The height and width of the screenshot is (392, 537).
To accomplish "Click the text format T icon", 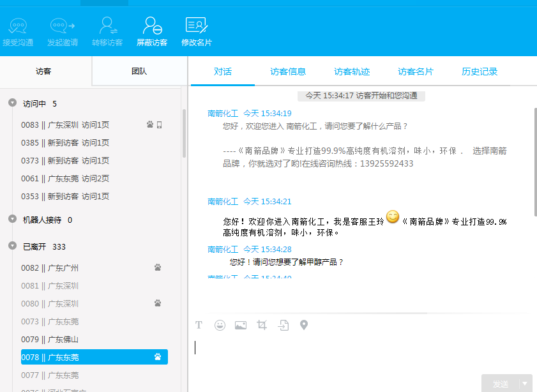I will click(x=199, y=325).
